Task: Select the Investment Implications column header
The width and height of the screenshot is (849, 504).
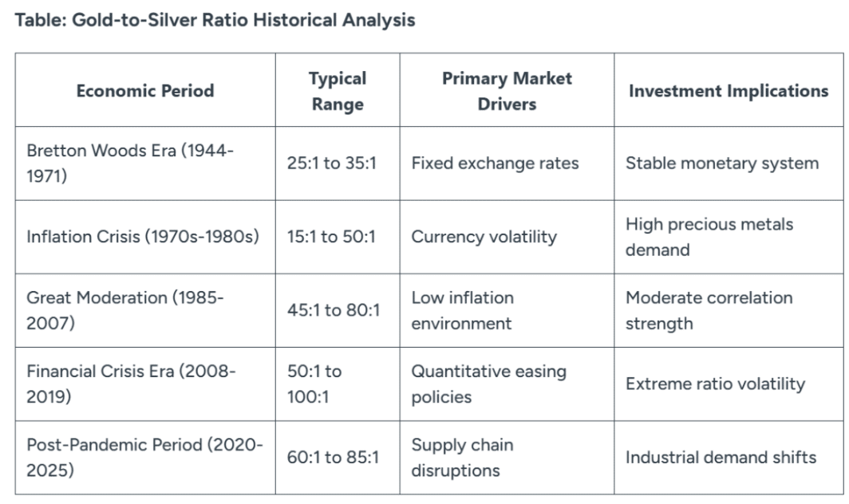Action: tap(728, 91)
